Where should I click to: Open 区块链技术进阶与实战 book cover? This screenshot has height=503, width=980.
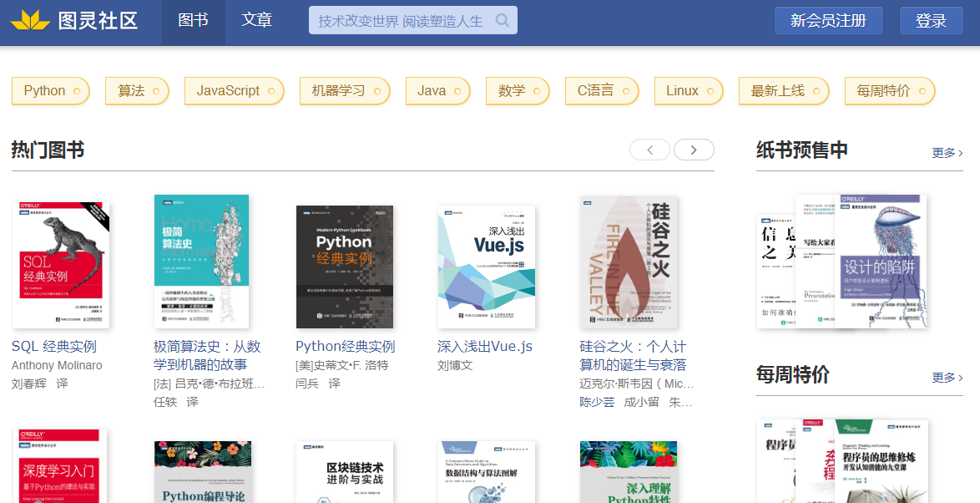click(345, 472)
